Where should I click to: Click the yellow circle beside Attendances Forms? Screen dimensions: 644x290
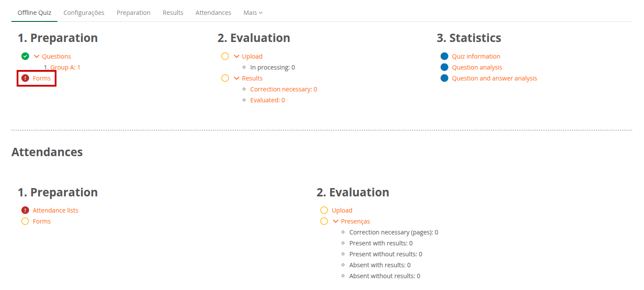pos(25,221)
